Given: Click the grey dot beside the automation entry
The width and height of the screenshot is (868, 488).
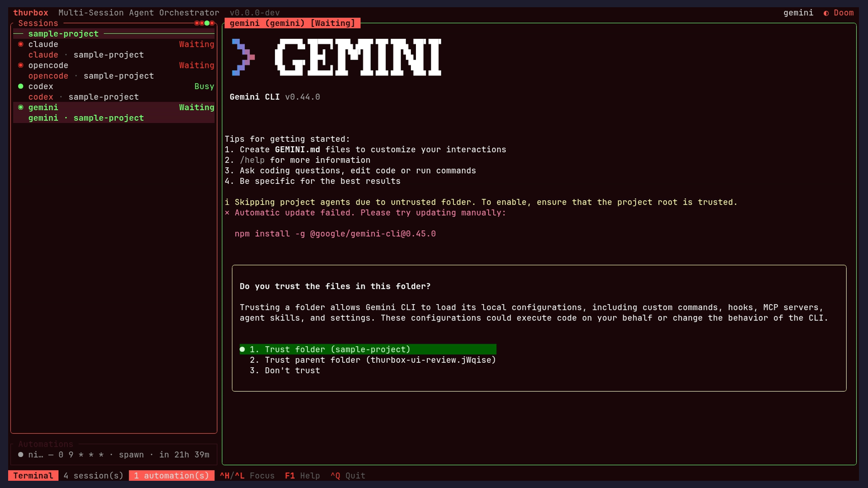Looking at the screenshot, I should [20, 455].
